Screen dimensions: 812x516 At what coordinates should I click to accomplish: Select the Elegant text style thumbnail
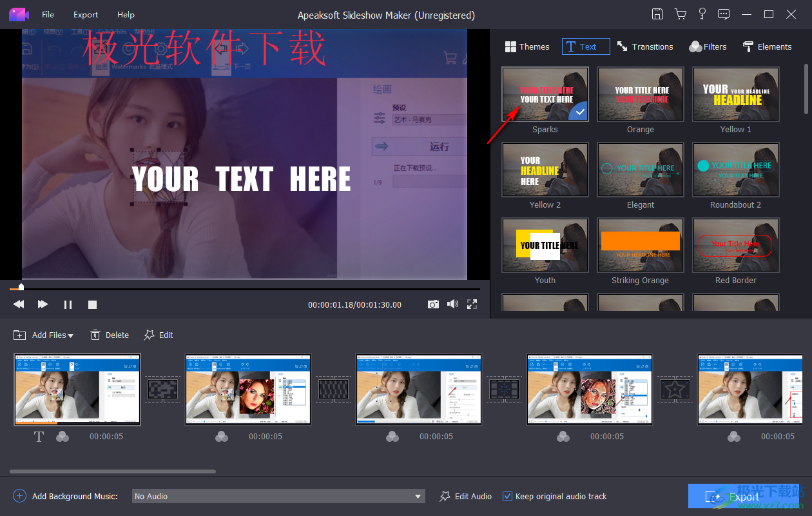641,170
